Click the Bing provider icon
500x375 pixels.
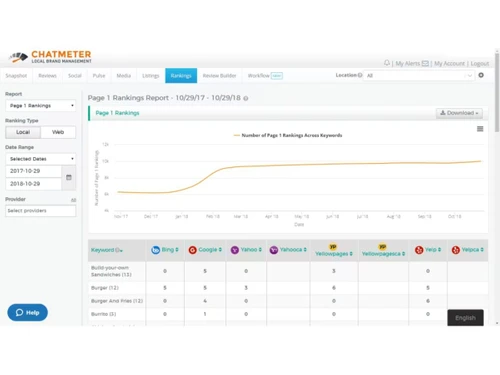tap(155, 250)
